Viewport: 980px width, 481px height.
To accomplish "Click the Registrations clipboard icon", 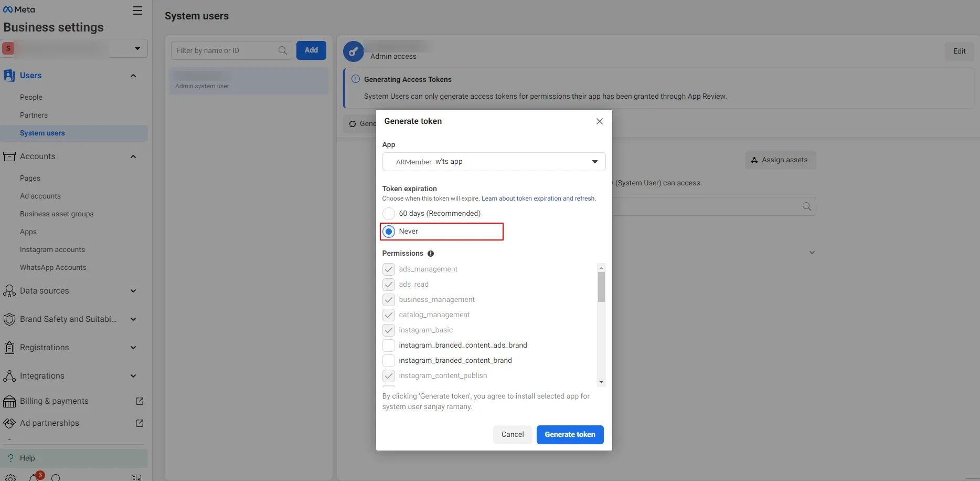I will click(9, 348).
